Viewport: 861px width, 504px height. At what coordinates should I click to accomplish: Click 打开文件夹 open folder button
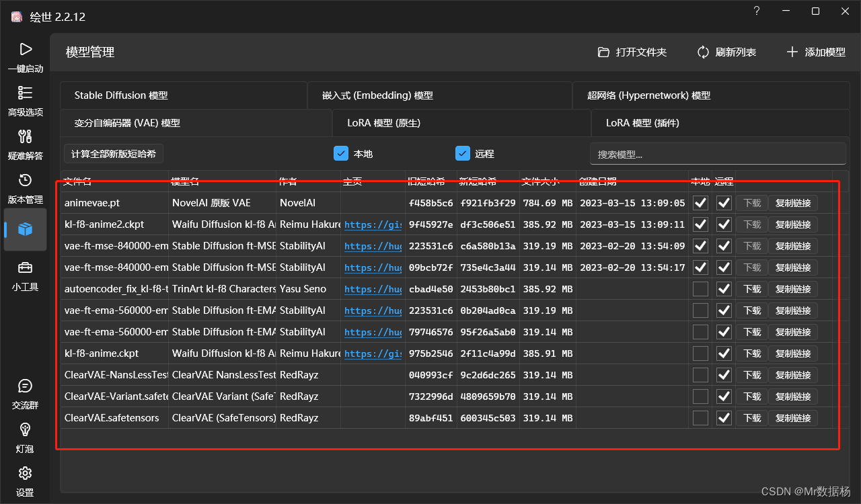[632, 52]
